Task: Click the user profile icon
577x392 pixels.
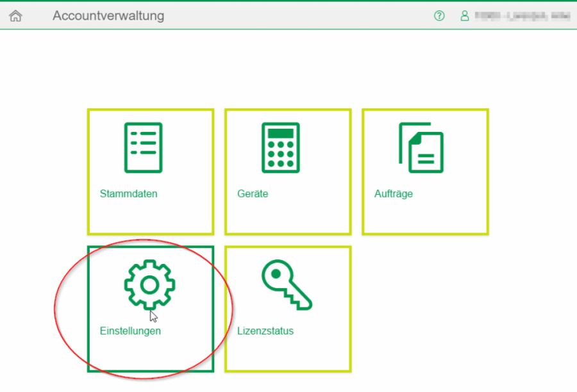Action: [465, 16]
